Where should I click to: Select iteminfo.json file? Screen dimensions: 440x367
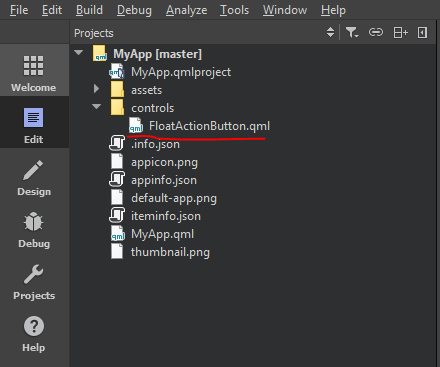point(166,216)
